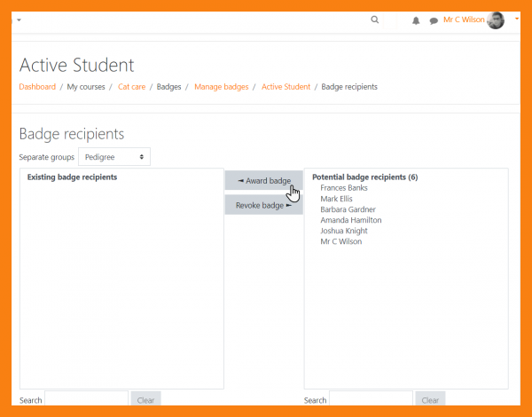Click the existing recipients Search field
Viewport: 532px width, 417px height.
coord(87,400)
